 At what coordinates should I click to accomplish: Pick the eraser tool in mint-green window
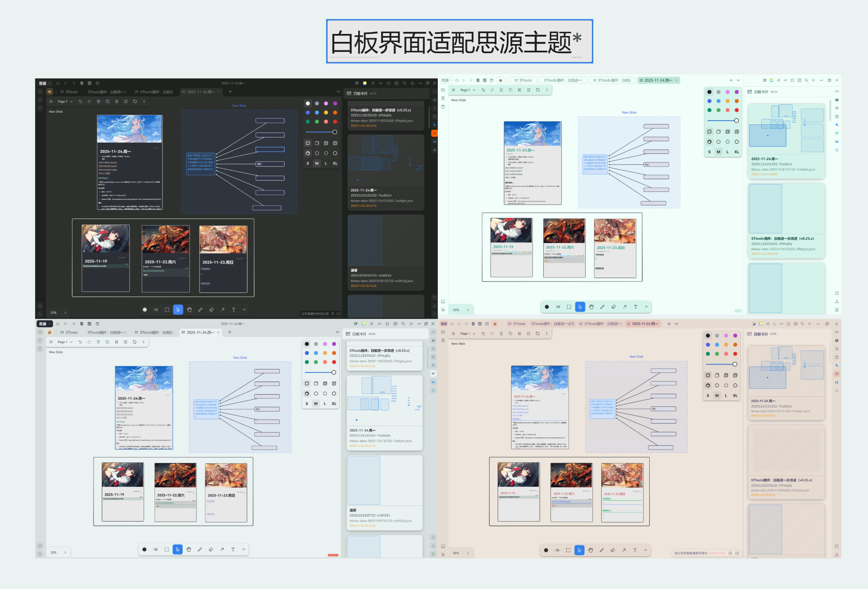(613, 307)
